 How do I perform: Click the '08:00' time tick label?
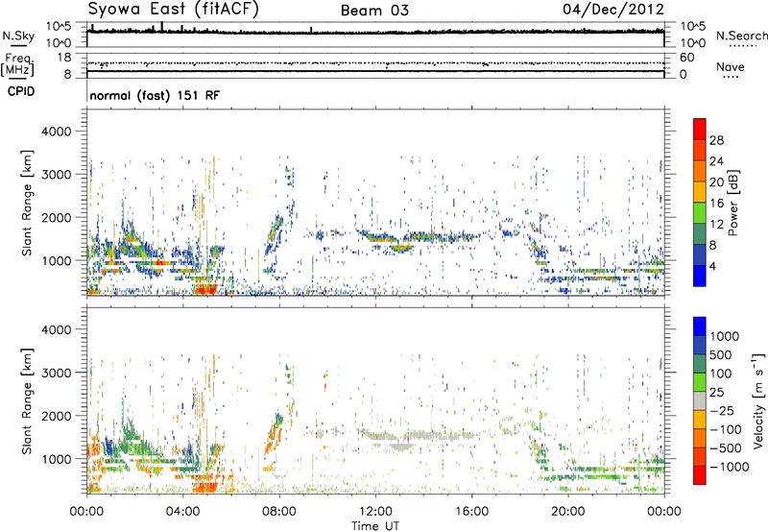click(x=279, y=512)
